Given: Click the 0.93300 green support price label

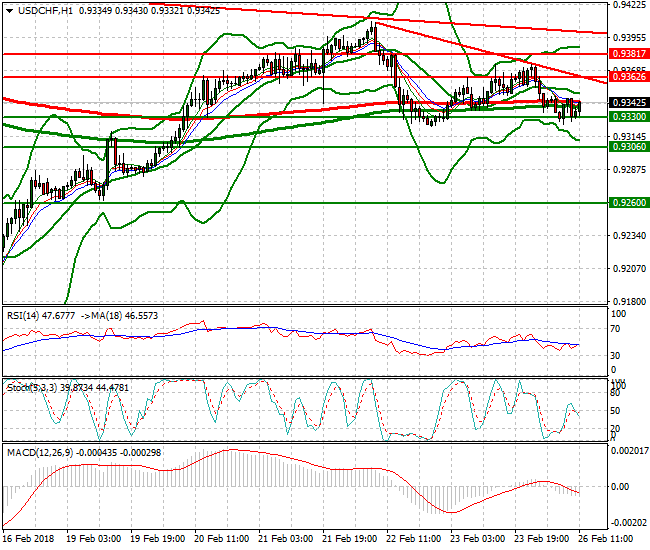Looking at the screenshot, I should (629, 117).
